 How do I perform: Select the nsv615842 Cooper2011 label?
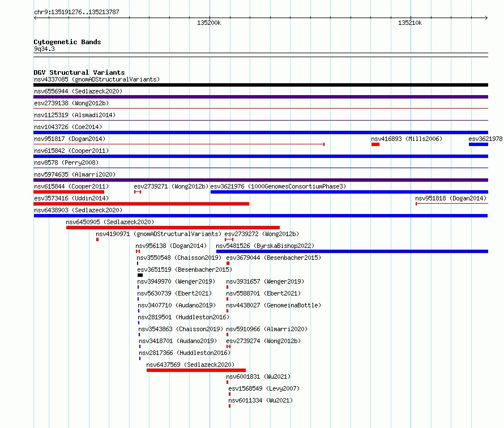[x=71, y=151]
